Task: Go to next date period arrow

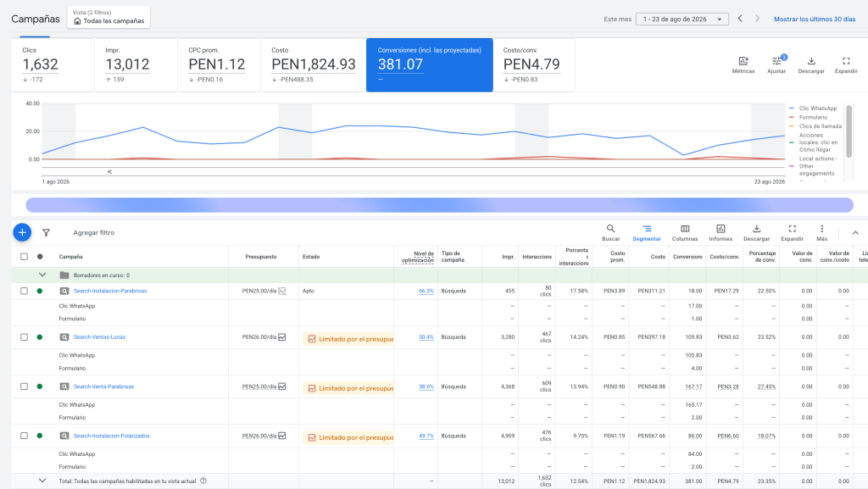Action: (x=757, y=19)
